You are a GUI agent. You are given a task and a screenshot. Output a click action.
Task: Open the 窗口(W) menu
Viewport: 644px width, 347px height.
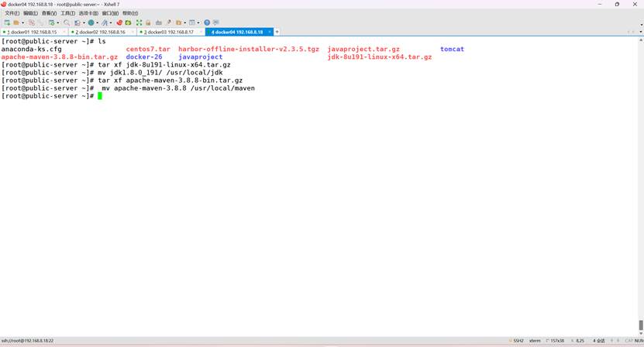(x=110, y=13)
